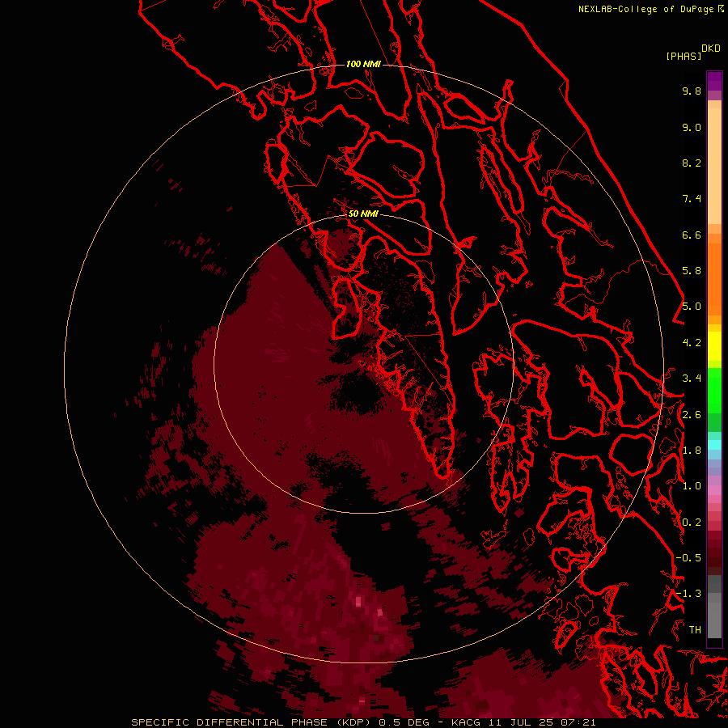728x728 pixels.
Task: Click the [PHAS] units label
Action: click(684, 57)
